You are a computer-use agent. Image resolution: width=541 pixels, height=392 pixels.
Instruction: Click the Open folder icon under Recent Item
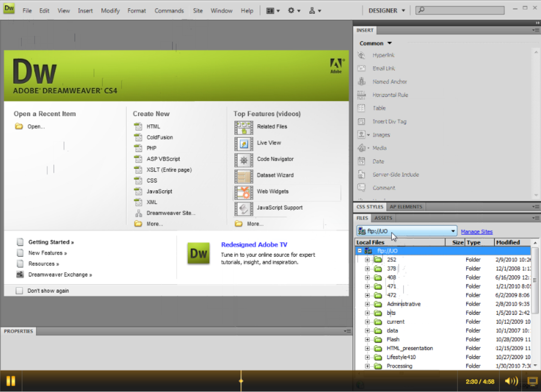pos(19,127)
